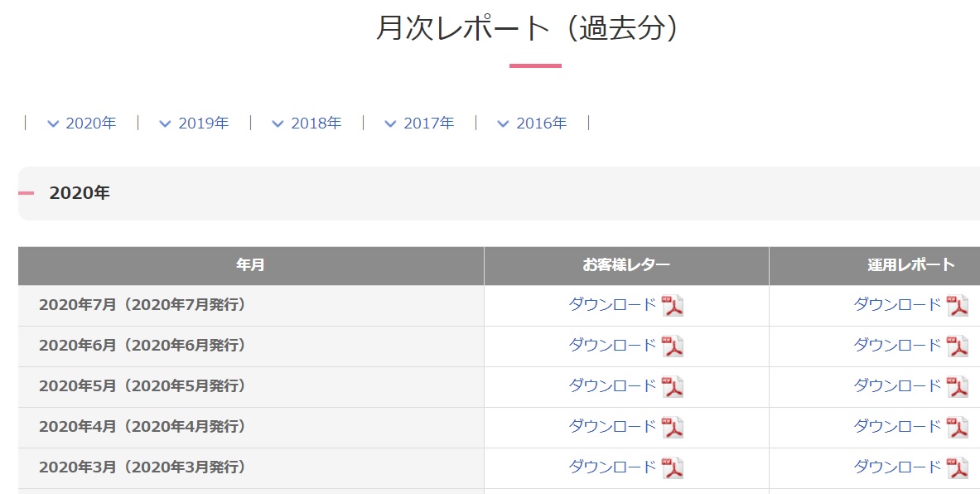
Task: Click PDF icon for May 2020 customer letter
Action: [673, 387]
